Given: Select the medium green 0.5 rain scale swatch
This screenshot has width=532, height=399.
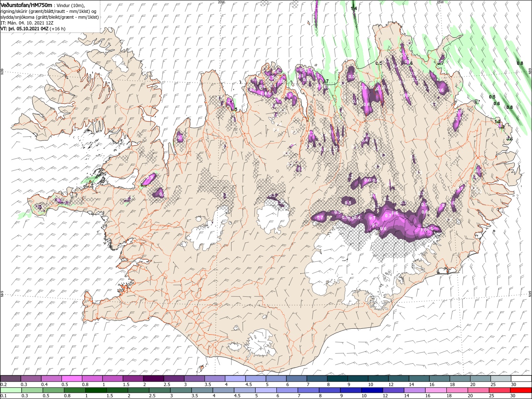Looking at the screenshot, I should (53, 390).
